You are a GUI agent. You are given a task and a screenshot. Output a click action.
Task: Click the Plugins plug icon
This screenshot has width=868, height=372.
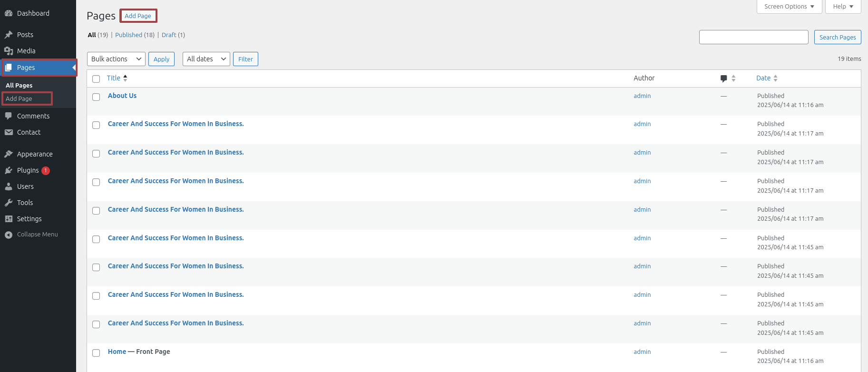click(x=9, y=170)
